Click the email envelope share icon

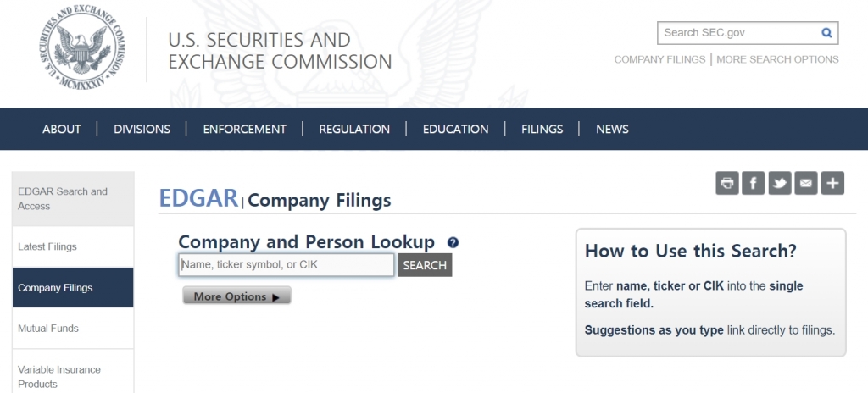pos(806,183)
